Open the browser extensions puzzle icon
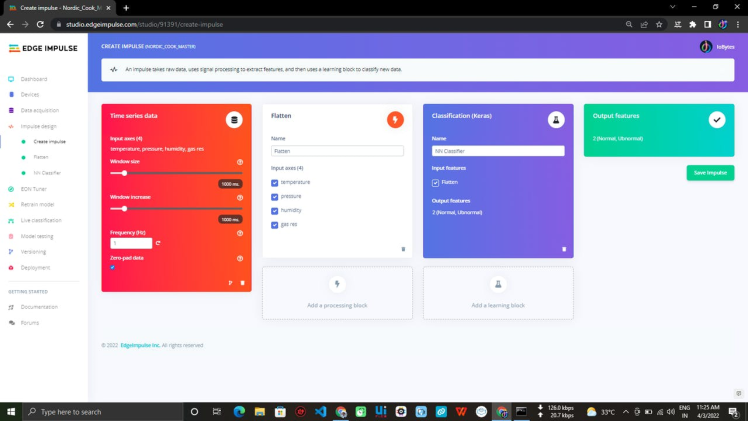 (692, 24)
